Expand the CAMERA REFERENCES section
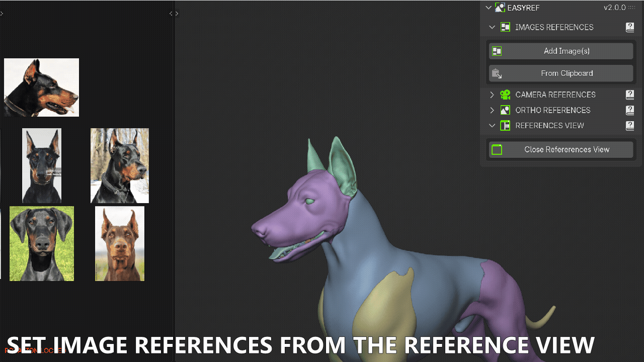The height and width of the screenshot is (362, 644). (492, 95)
